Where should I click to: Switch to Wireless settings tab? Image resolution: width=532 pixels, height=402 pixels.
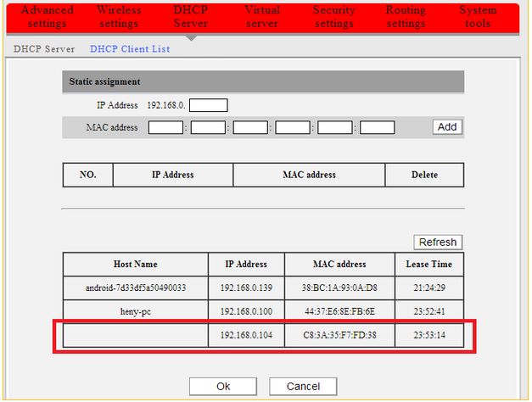(x=119, y=17)
